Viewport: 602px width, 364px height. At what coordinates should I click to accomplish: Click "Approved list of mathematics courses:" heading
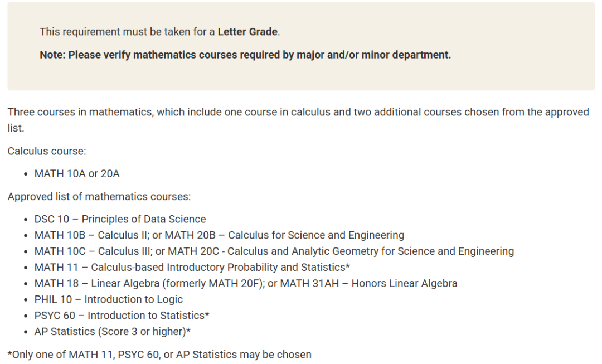coord(99,196)
